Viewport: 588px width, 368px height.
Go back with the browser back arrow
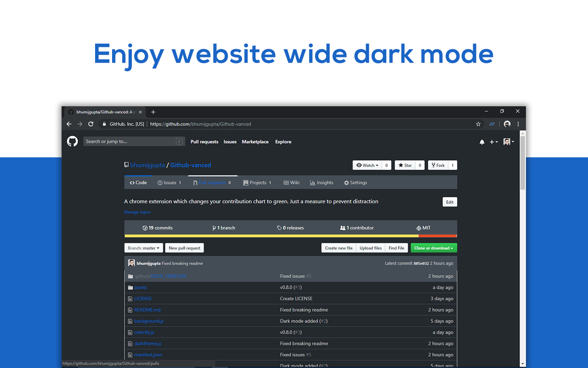pyautogui.click(x=69, y=124)
